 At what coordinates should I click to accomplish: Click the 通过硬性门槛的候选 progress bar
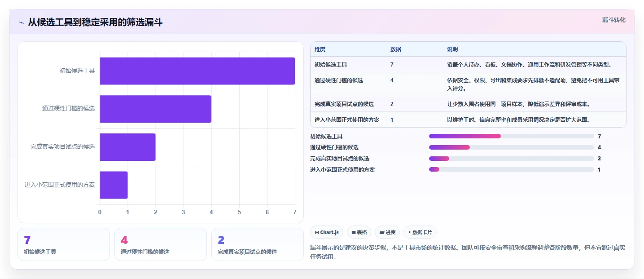pyautogui.click(x=512, y=147)
